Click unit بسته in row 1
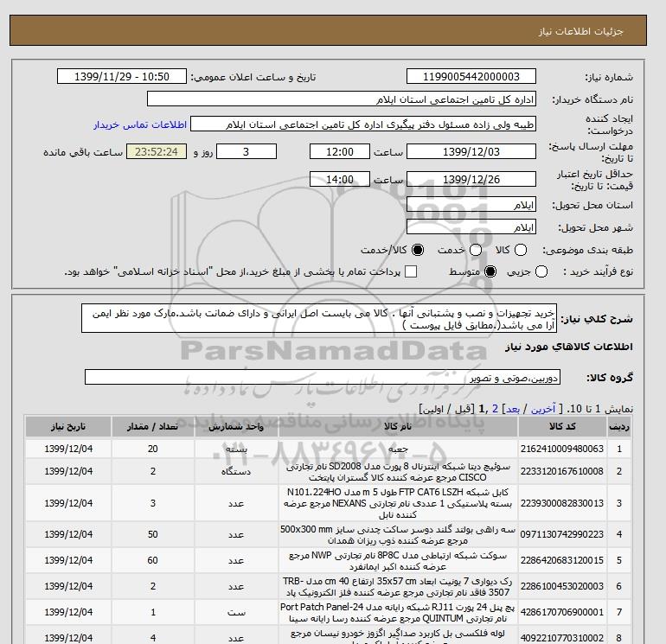 pos(236,449)
